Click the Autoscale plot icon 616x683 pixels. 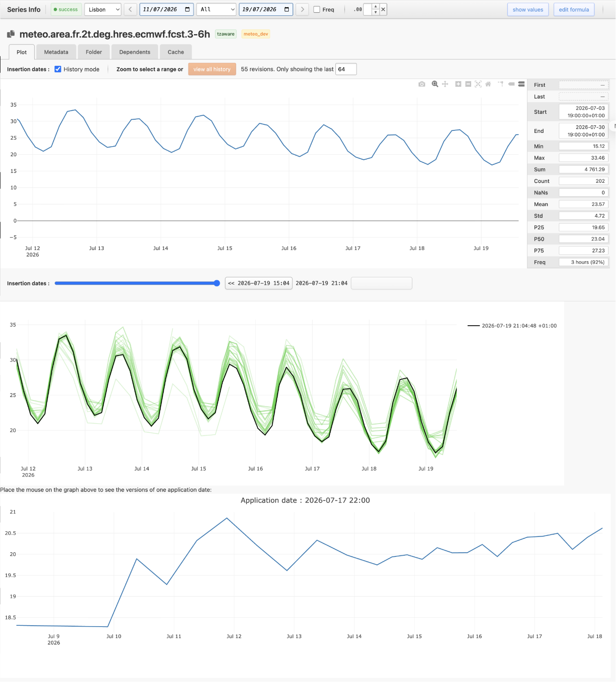click(478, 84)
